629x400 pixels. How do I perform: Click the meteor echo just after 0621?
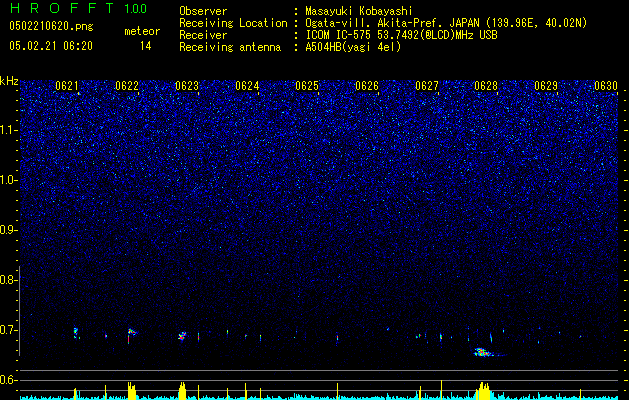click(75, 332)
